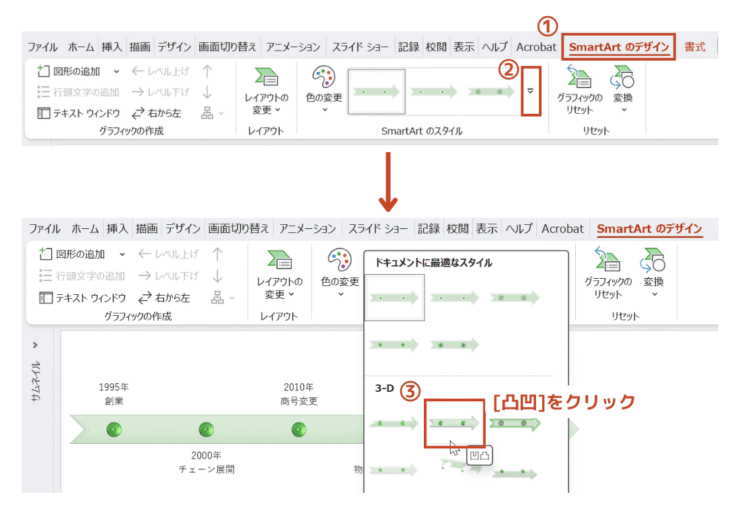The image size is (740, 505).
Task: Click テキスト ウィンドウ button in lower ribbon
Action: point(82,297)
